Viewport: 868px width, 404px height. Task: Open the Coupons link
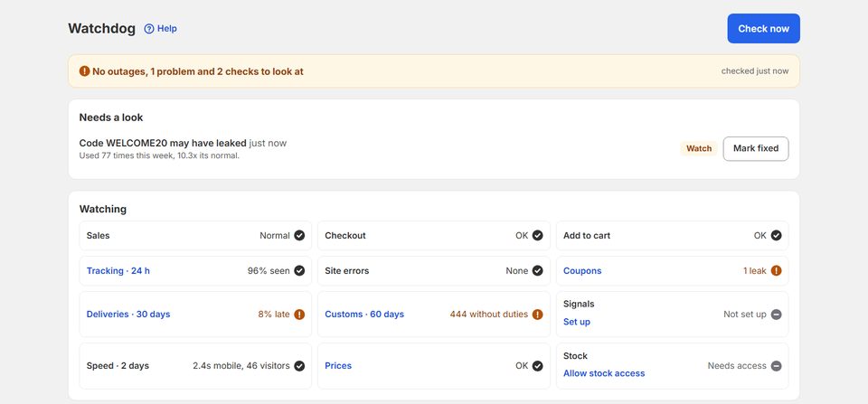582,270
